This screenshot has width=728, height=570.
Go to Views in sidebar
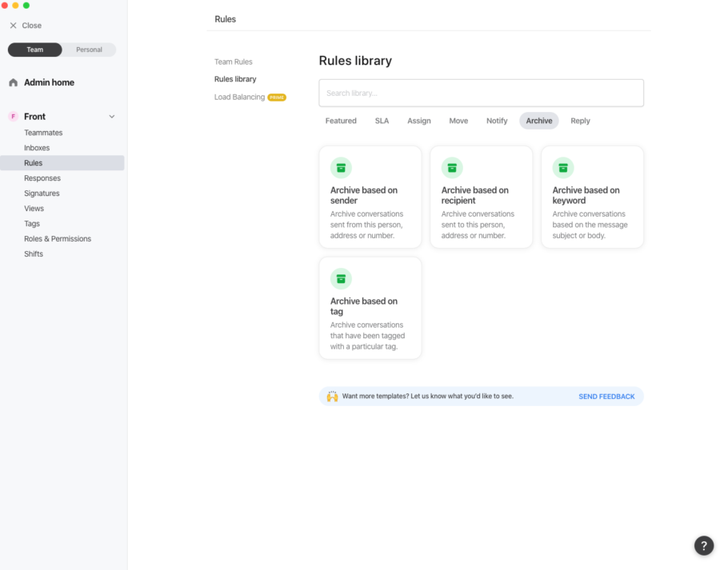pyautogui.click(x=34, y=209)
